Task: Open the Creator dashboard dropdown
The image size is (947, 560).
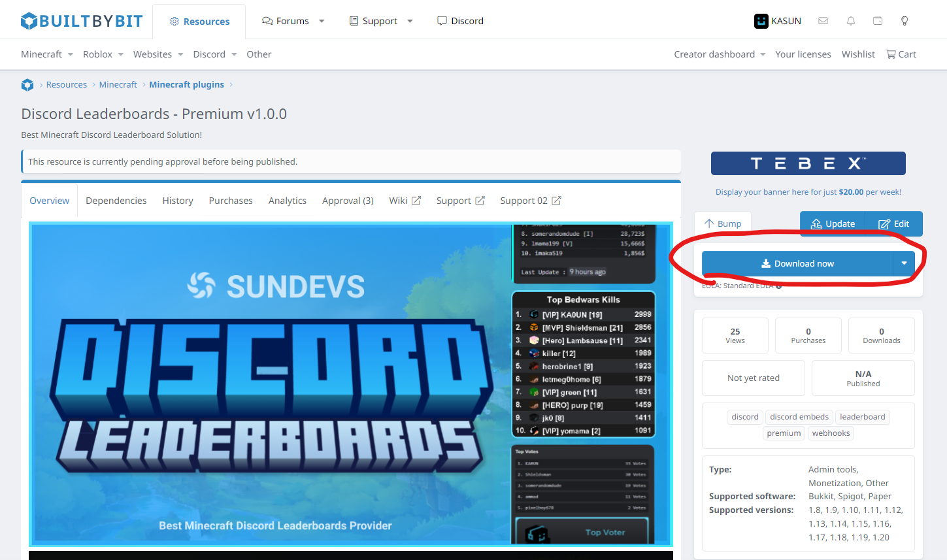Action: pyautogui.click(x=720, y=54)
